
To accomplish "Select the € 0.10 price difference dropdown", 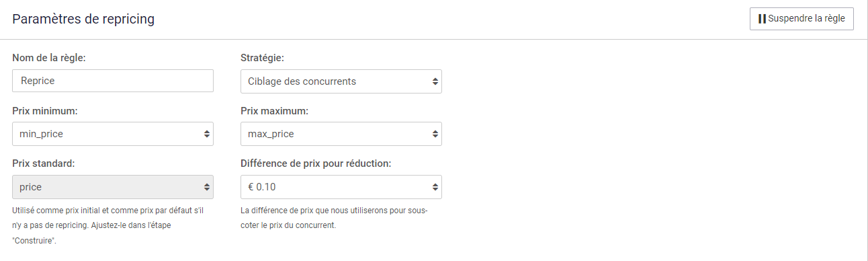I will pos(341,186).
